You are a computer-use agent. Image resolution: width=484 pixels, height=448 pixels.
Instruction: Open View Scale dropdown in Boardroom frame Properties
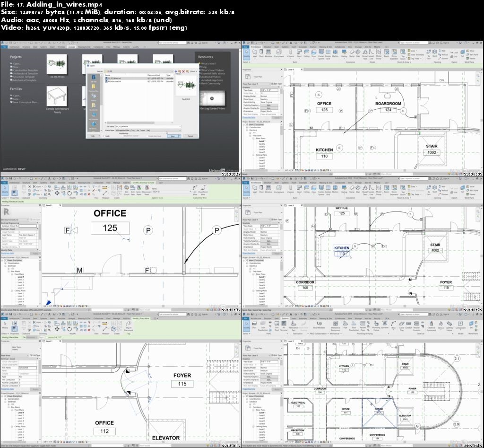click(x=269, y=90)
